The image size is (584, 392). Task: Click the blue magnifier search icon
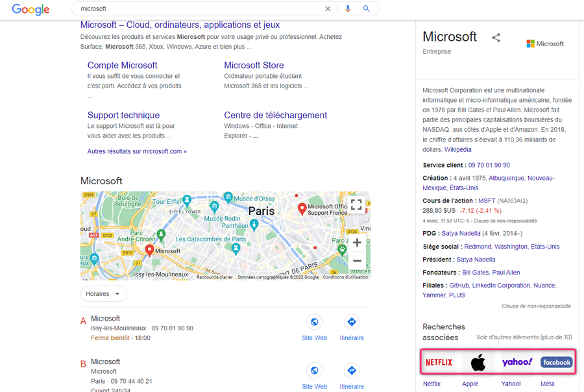[367, 8]
